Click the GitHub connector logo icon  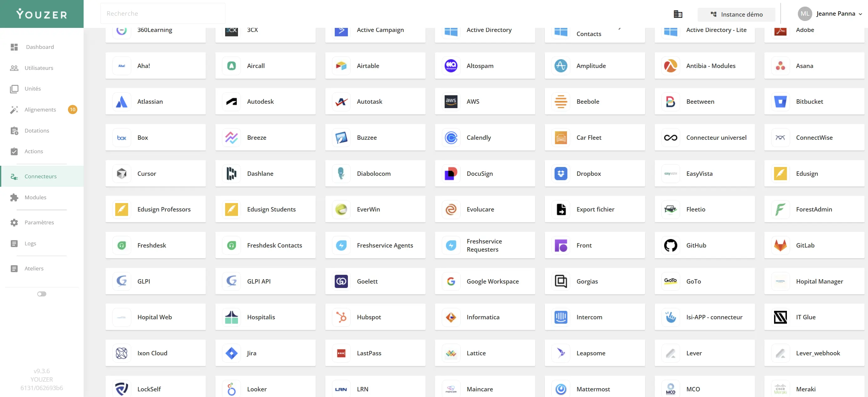tap(670, 245)
